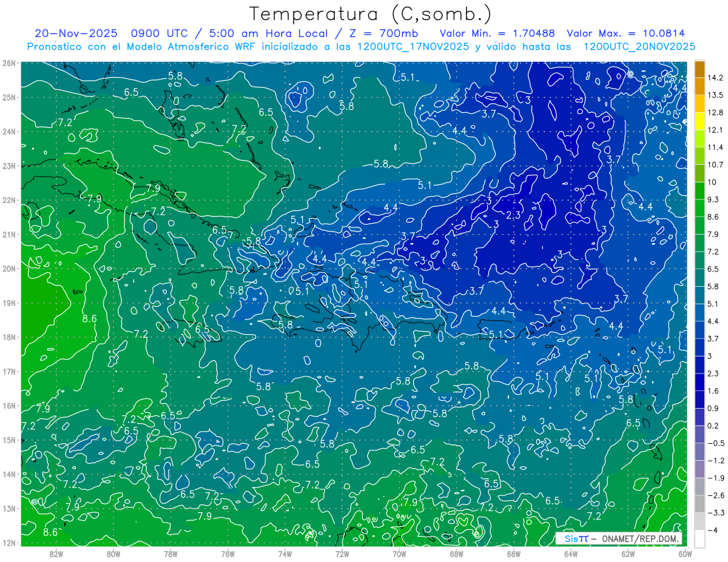Viewport: 728px width, 562px height.
Task: Click the 26N latitude axis label
Action: click(8, 63)
